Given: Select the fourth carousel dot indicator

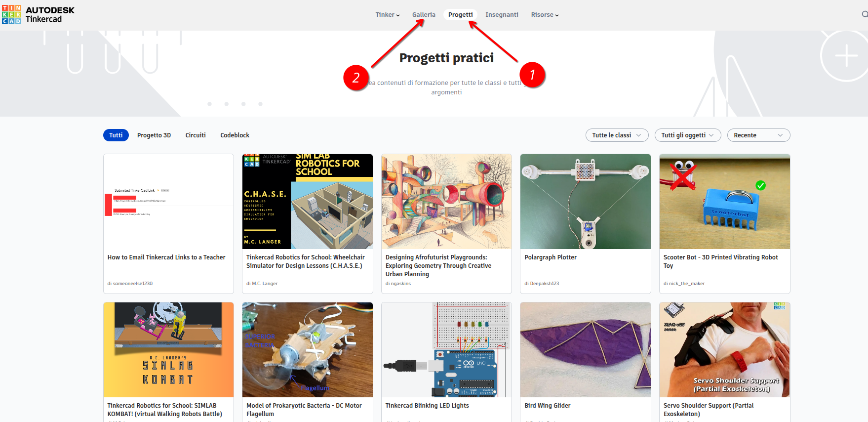Looking at the screenshot, I should click(260, 104).
